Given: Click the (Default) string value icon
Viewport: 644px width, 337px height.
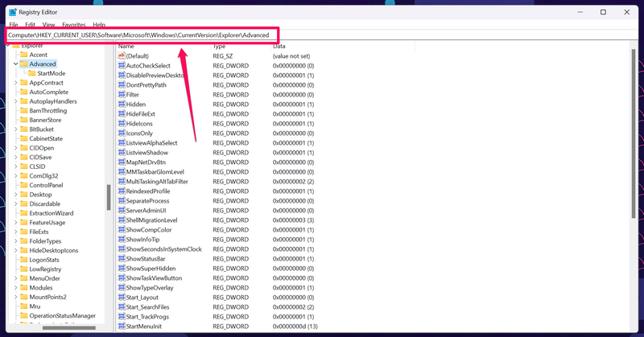Looking at the screenshot, I should (x=121, y=56).
